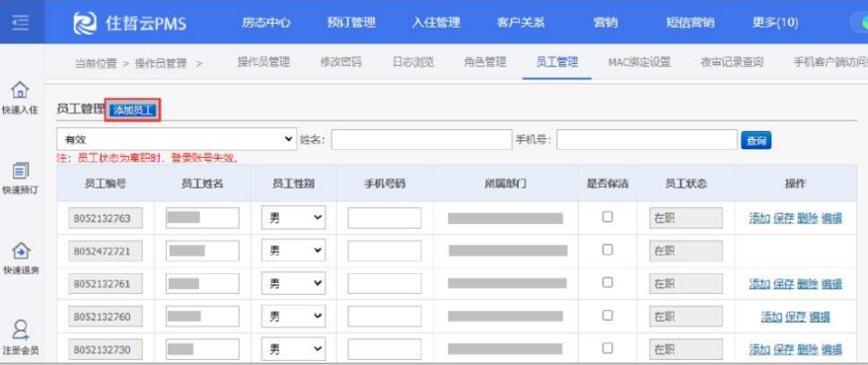Click the 住哲云PMS logo icon
The height and width of the screenshot is (365, 868).
click(x=85, y=23)
